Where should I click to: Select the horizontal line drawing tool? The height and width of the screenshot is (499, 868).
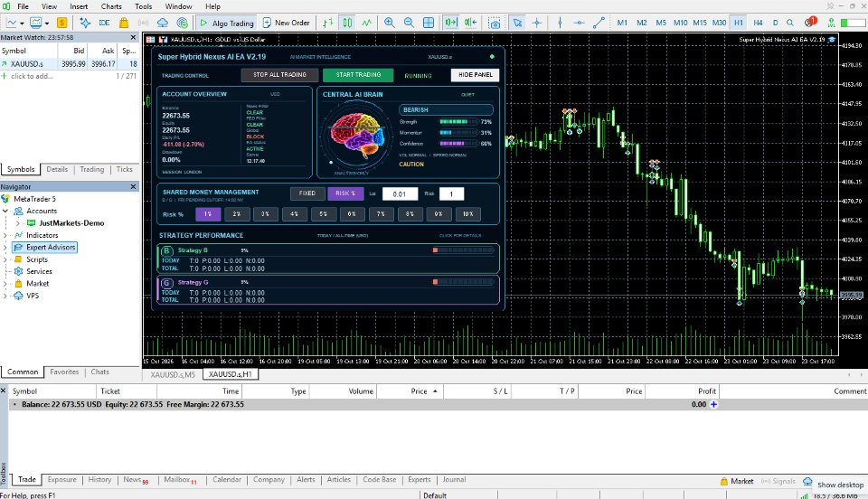click(x=579, y=23)
